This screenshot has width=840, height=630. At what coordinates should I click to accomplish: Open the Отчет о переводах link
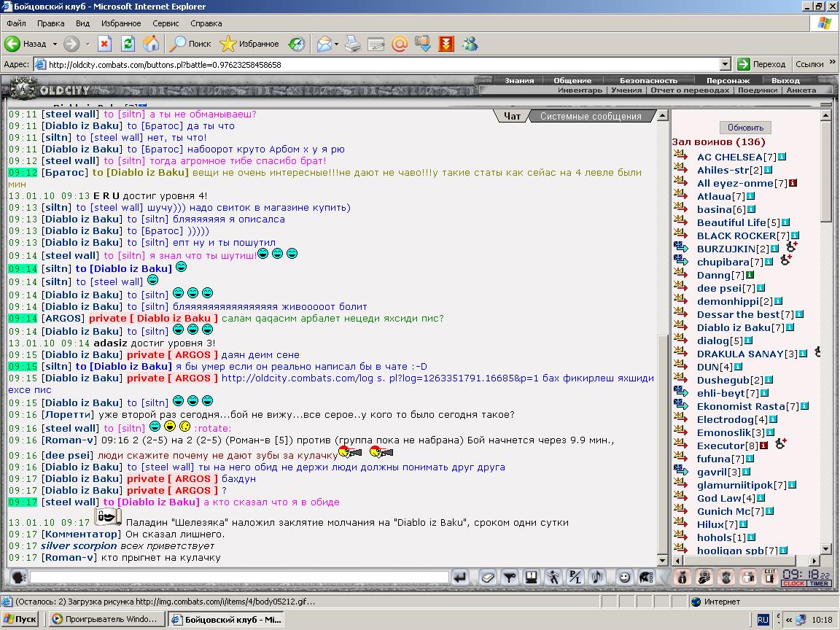690,90
